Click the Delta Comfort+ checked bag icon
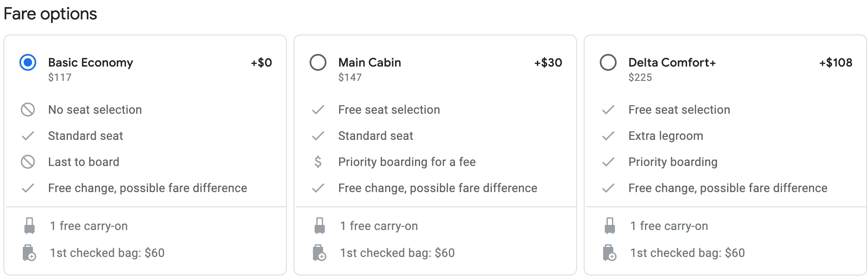Screen dimensions: 868x278 [609, 253]
